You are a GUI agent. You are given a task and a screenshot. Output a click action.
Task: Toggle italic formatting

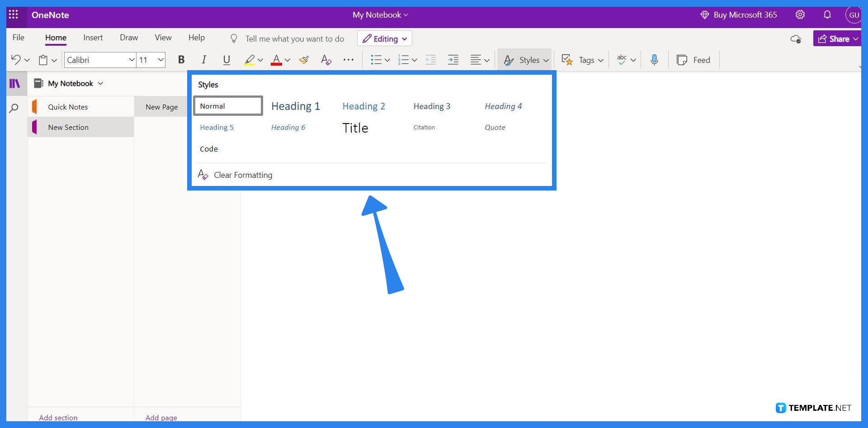[203, 59]
